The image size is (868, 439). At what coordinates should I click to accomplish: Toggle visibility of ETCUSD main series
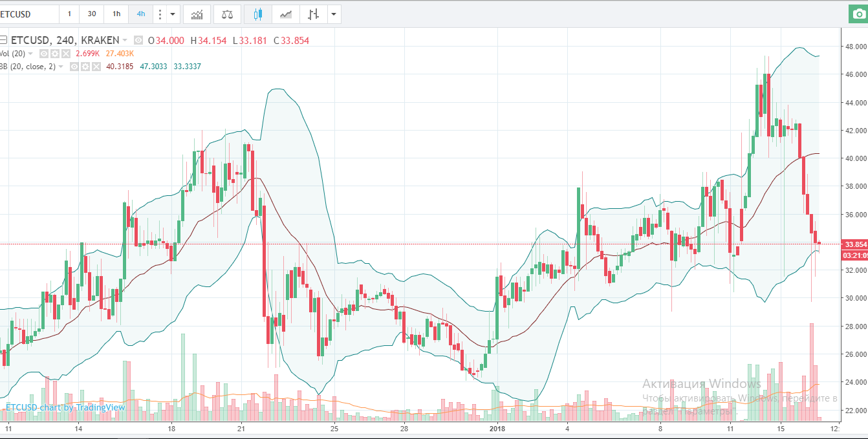140,41
